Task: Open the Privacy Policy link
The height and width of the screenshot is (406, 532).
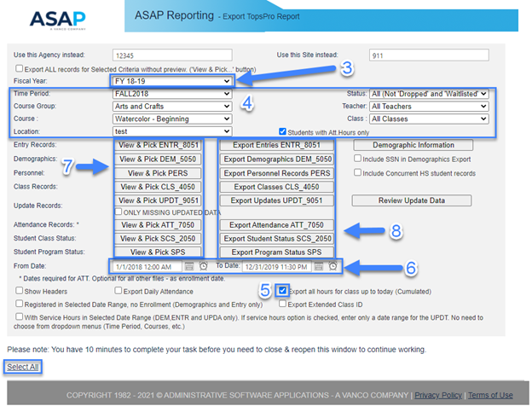Action: [x=438, y=395]
